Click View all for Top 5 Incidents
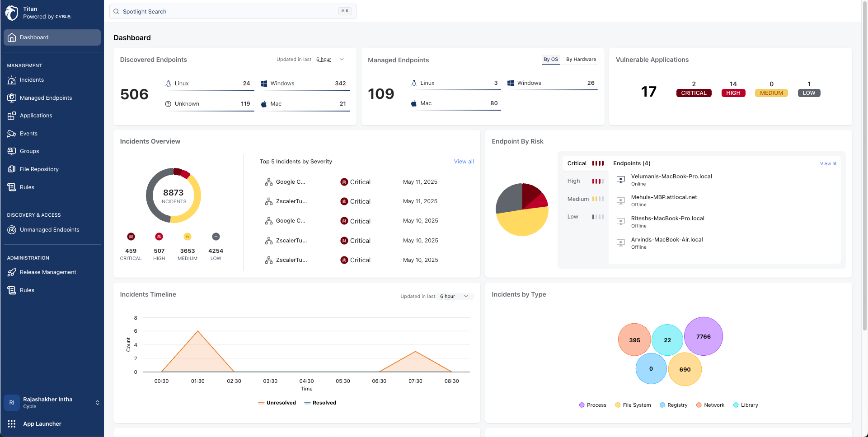 coord(464,162)
